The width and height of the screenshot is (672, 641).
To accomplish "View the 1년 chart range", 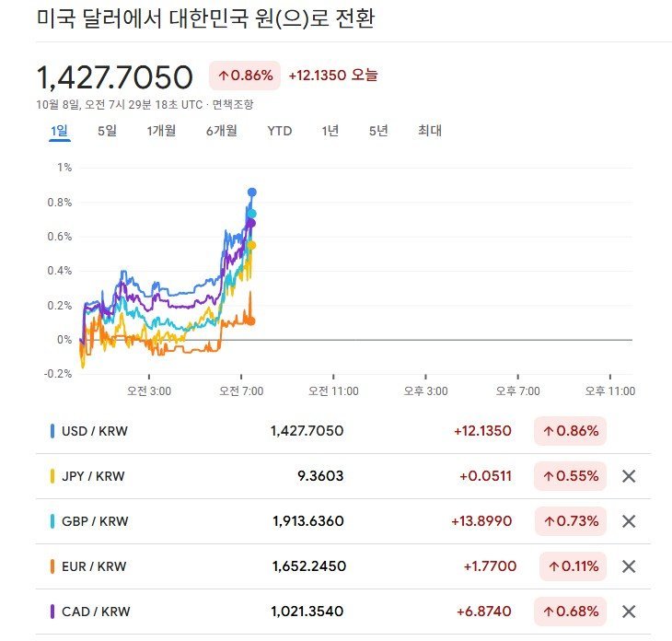I will pyautogui.click(x=330, y=131).
